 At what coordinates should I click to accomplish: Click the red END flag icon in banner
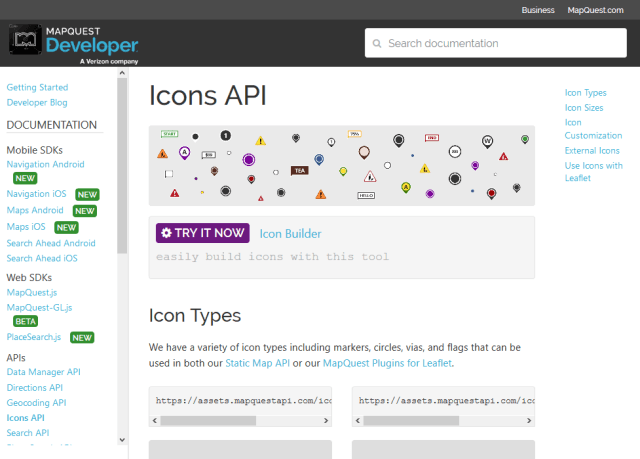coord(431,138)
